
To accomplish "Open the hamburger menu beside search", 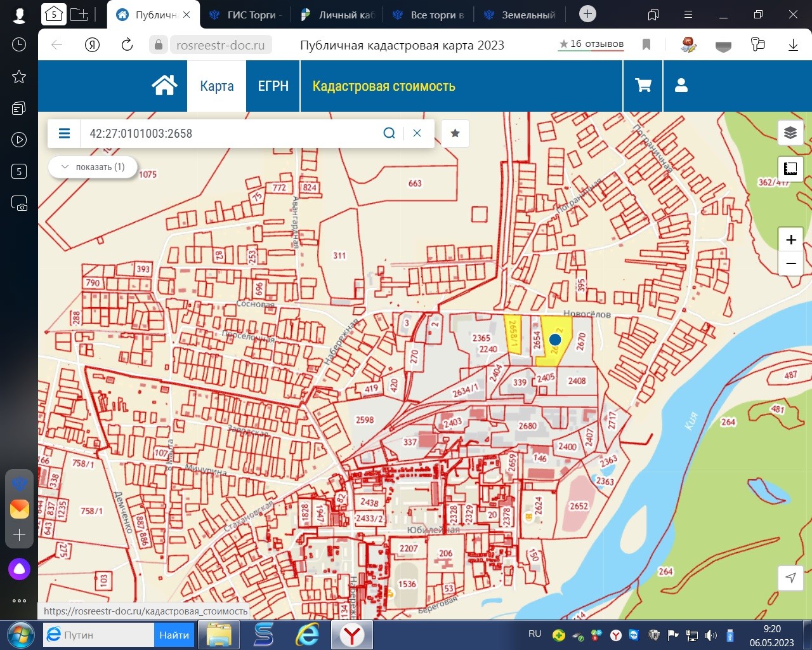I will click(x=64, y=133).
